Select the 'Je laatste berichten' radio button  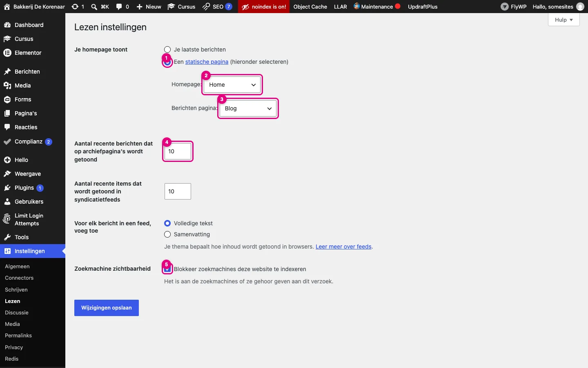(167, 49)
